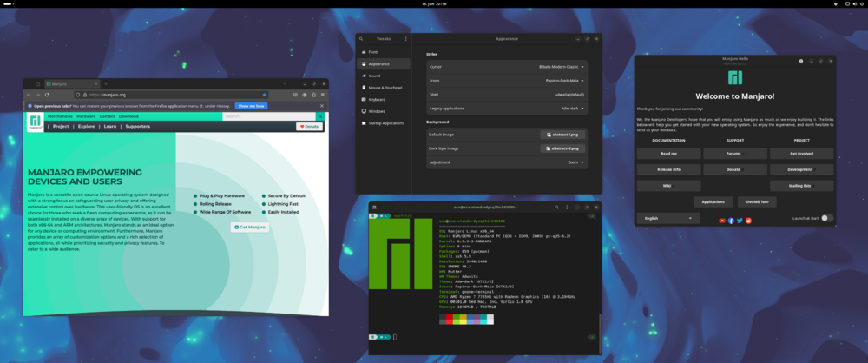This screenshot has height=363, width=868.
Task: Open the search icon in the terminal header
Action: point(556,207)
